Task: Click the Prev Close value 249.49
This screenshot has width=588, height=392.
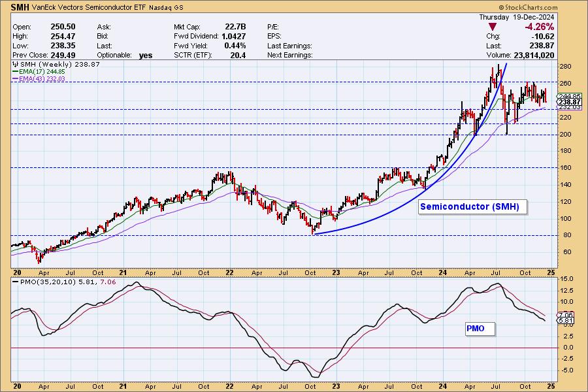Action: [63, 55]
